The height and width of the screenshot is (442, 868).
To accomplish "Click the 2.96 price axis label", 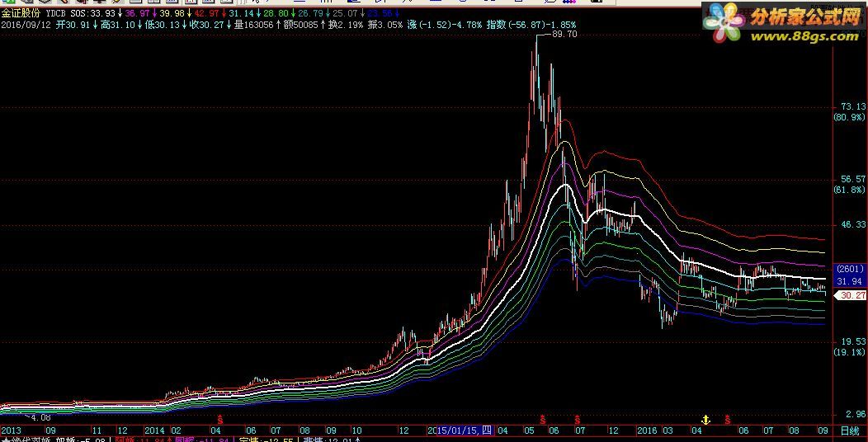I will click(x=856, y=414).
